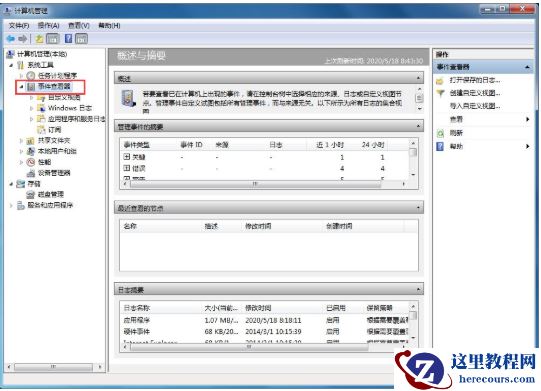This screenshot has height=391, width=541.
Task: Click 导入自定义视图... action link
Action: click(475, 106)
